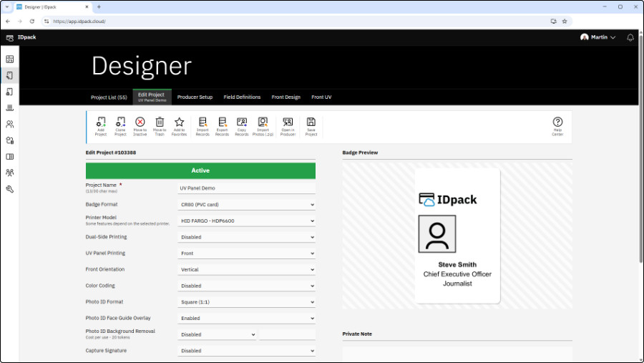Switch to Front Design tab
The width and height of the screenshot is (644, 363).
[286, 97]
